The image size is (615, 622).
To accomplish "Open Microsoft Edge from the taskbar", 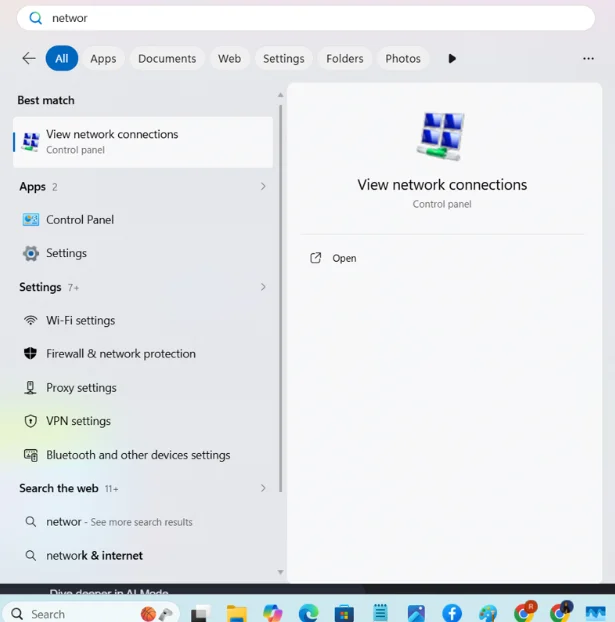I will coord(309,614).
